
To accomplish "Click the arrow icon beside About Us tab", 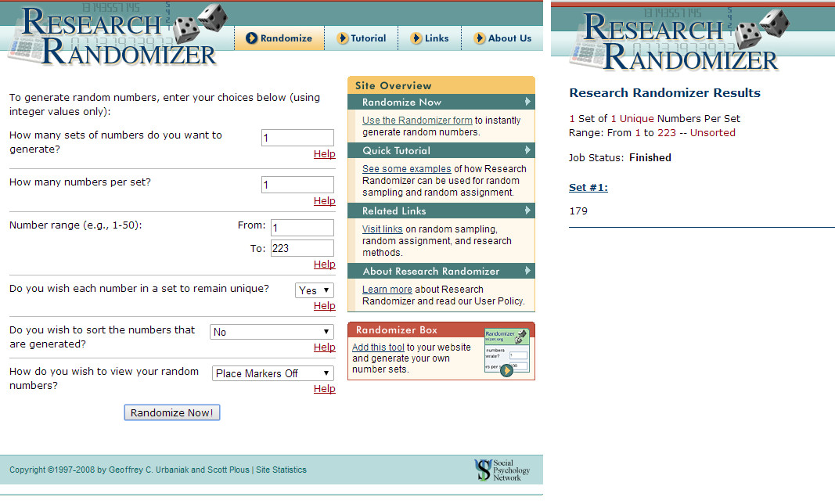I will pyautogui.click(x=479, y=38).
